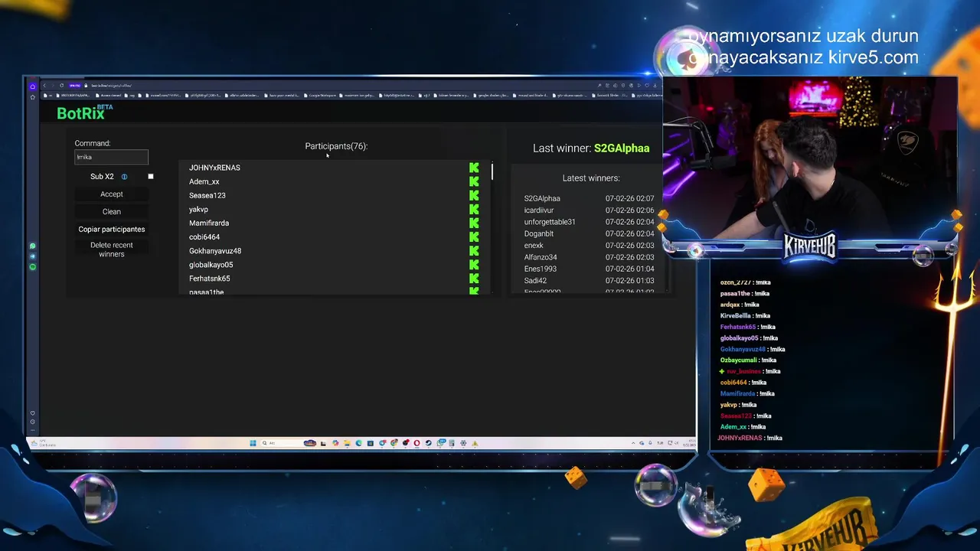Image resolution: width=980 pixels, height=551 pixels.
Task: Select participant Gokhanyavuz48 in the list
Action: point(215,251)
